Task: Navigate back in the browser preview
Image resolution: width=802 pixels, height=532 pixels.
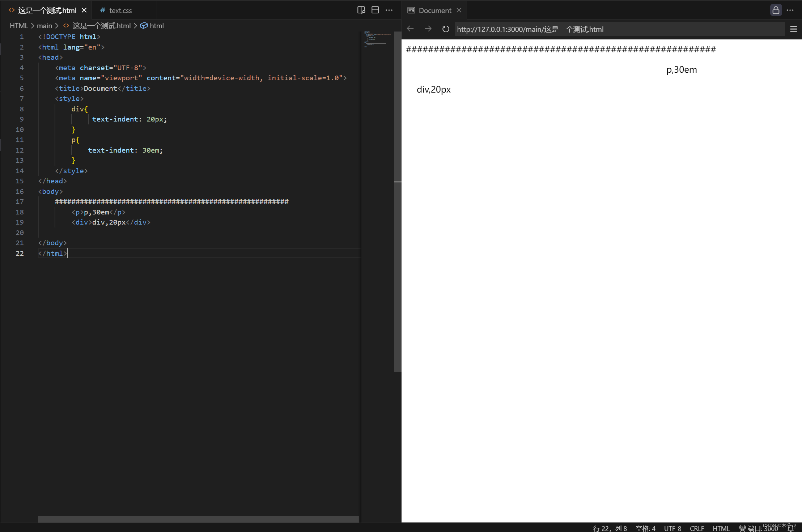Action: (410, 29)
